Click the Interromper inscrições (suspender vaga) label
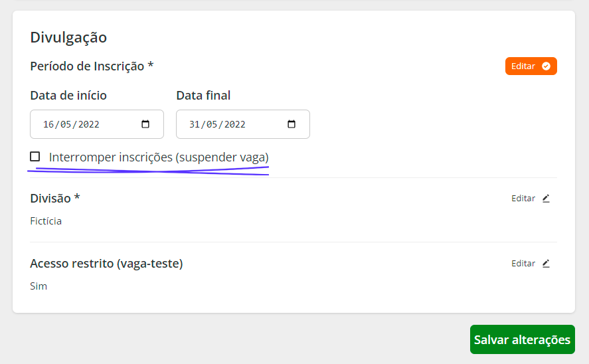This screenshot has height=364, width=589. pyautogui.click(x=159, y=157)
